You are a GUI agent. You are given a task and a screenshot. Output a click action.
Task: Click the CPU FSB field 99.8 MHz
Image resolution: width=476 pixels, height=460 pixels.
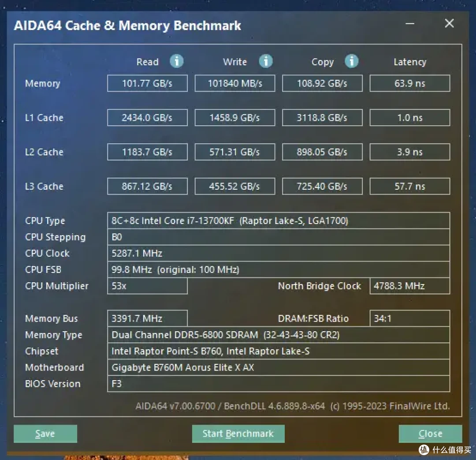point(279,269)
